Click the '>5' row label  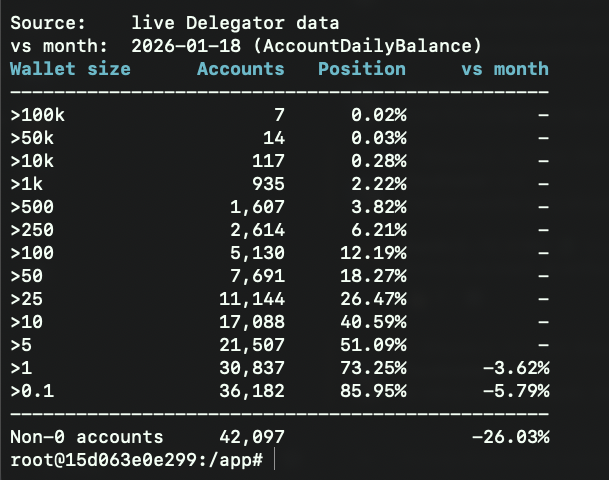[21, 344]
